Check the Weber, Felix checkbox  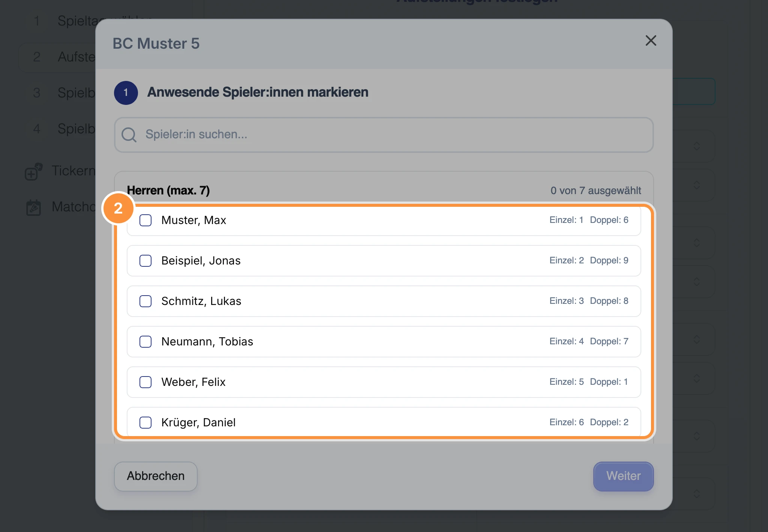[145, 382]
